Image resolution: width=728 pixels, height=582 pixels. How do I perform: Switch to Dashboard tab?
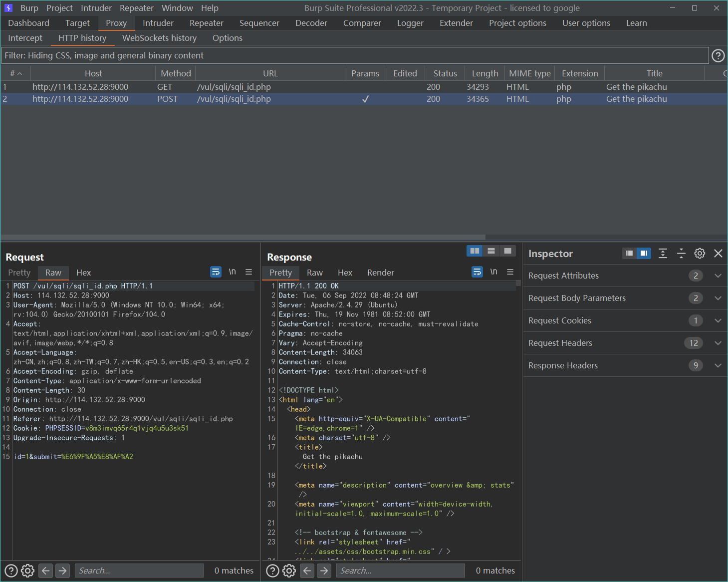[29, 23]
